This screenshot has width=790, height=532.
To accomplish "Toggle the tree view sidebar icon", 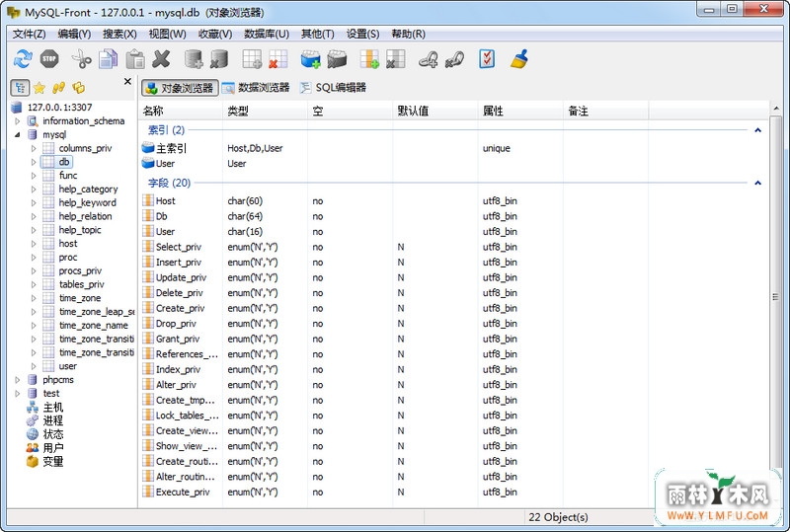I will coord(20,88).
